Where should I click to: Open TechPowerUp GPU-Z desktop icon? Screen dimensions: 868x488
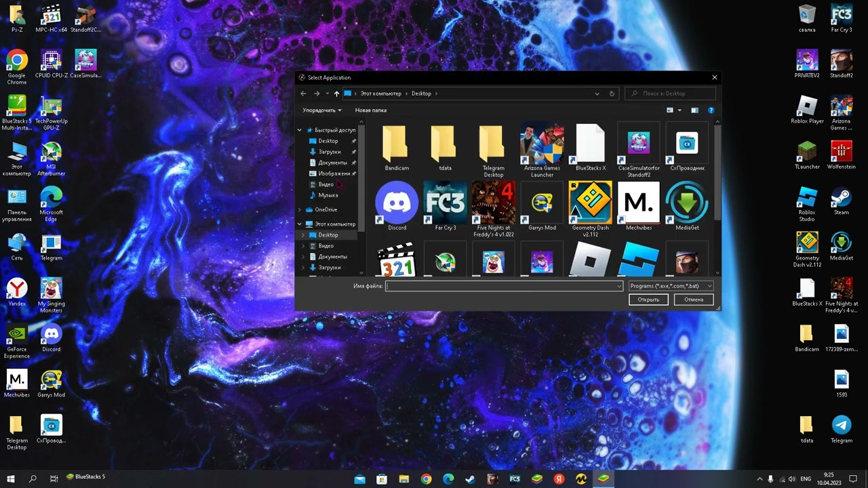(51, 113)
